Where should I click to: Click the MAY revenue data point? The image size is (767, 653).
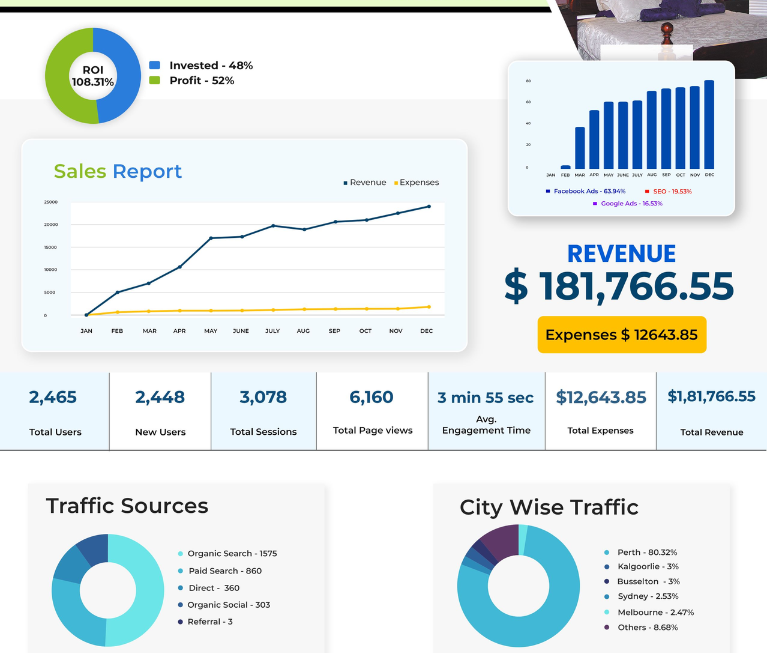(211, 238)
